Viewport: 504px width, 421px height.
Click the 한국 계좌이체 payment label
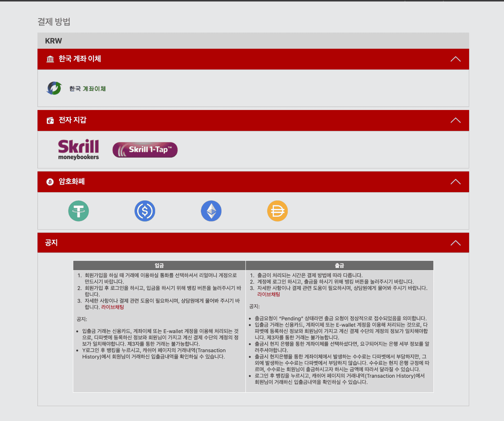pos(87,89)
